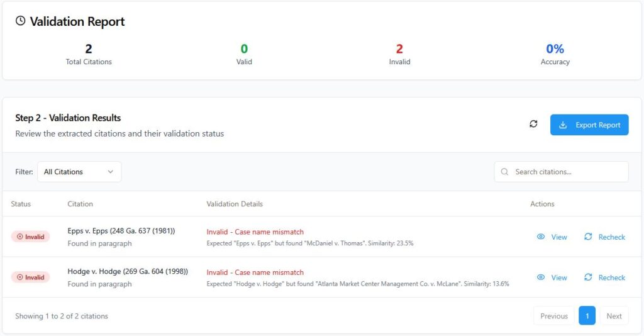Click the magnifier icon in search box
This screenshot has height=336, width=644.
(x=505, y=172)
